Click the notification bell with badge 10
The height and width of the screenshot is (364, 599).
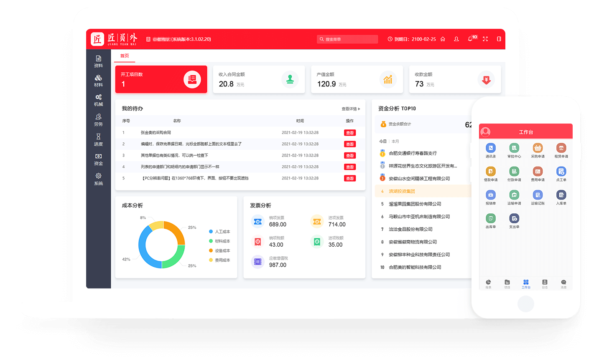pyautogui.click(x=470, y=39)
